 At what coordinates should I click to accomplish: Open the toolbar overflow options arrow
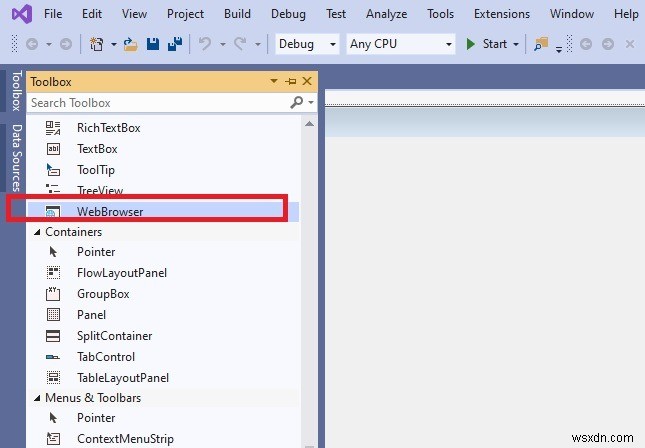[x=559, y=49]
